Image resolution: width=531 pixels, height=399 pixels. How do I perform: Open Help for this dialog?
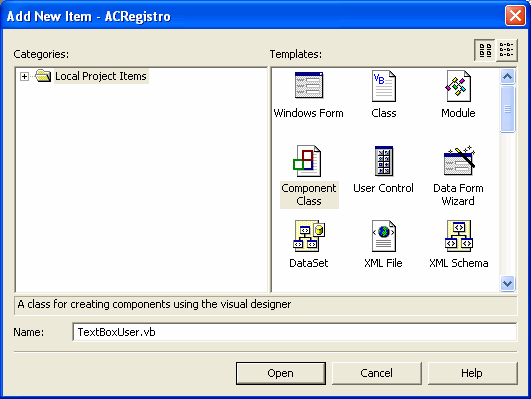(x=472, y=373)
